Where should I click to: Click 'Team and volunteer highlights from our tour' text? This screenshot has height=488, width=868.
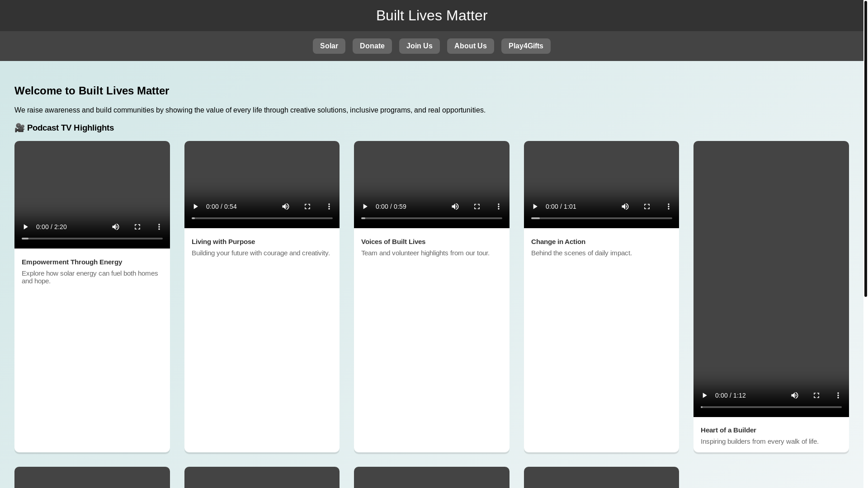point(425,253)
